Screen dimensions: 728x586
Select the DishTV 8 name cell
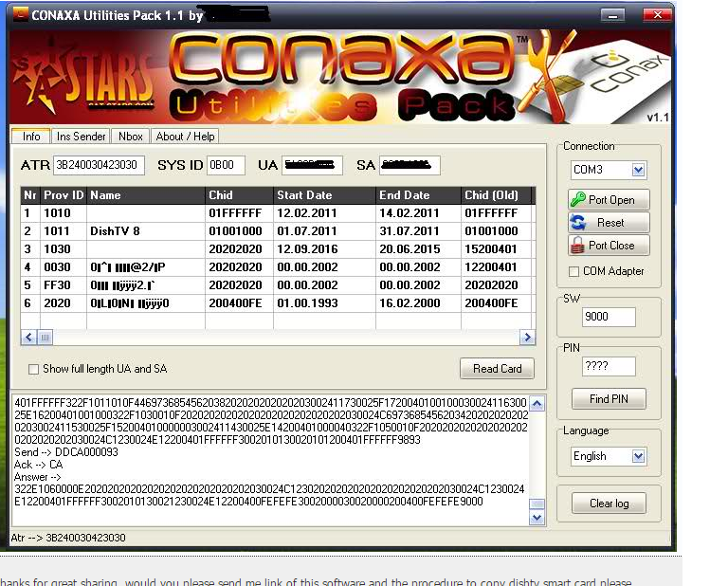pos(146,231)
